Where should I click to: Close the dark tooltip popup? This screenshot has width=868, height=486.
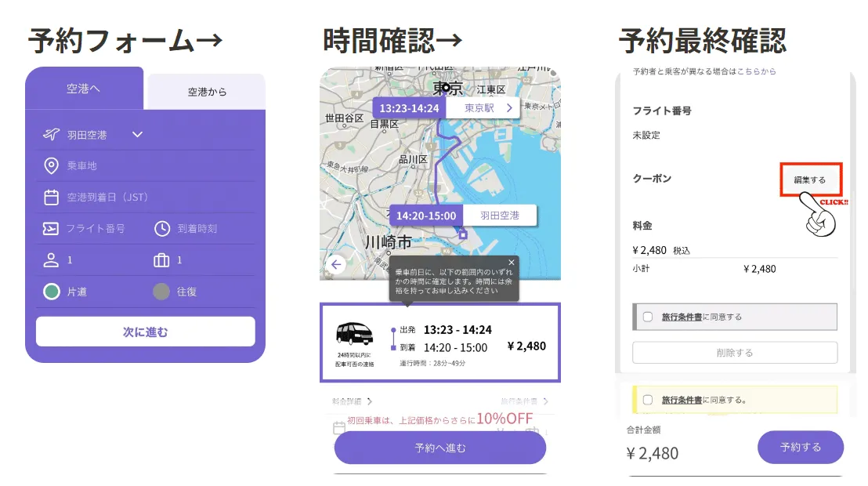(x=511, y=262)
